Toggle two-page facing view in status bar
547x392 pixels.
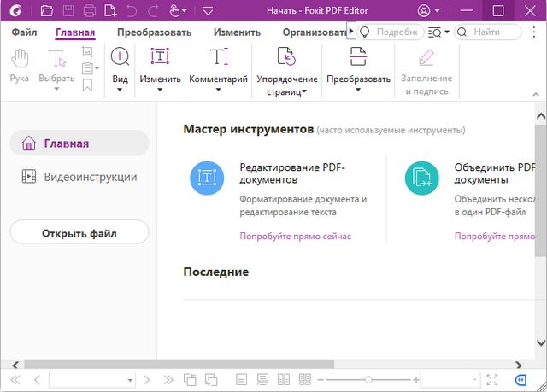(x=284, y=379)
